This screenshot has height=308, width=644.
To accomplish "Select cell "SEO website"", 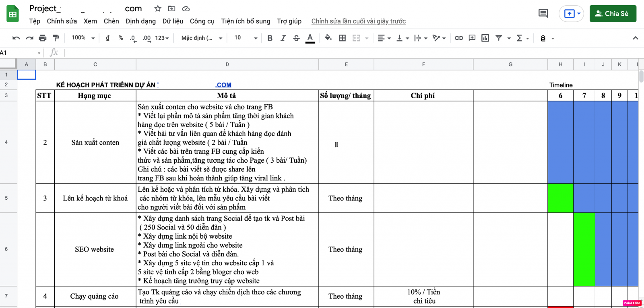I will [95, 249].
